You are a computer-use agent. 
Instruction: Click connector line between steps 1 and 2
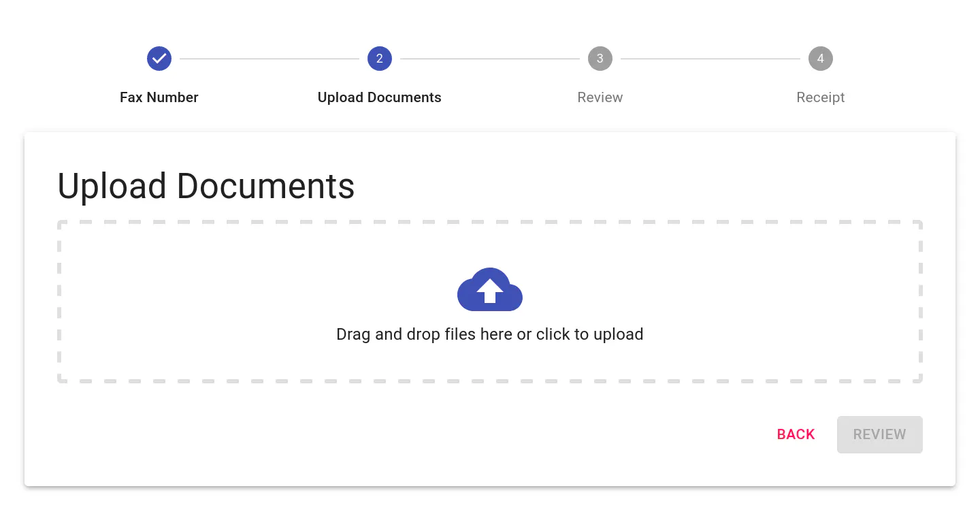(269, 59)
